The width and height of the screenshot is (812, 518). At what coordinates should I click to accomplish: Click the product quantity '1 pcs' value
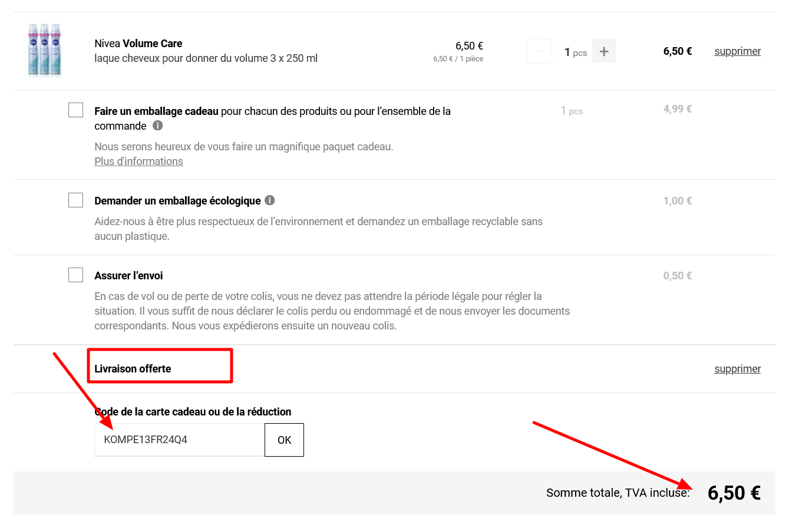(575, 52)
